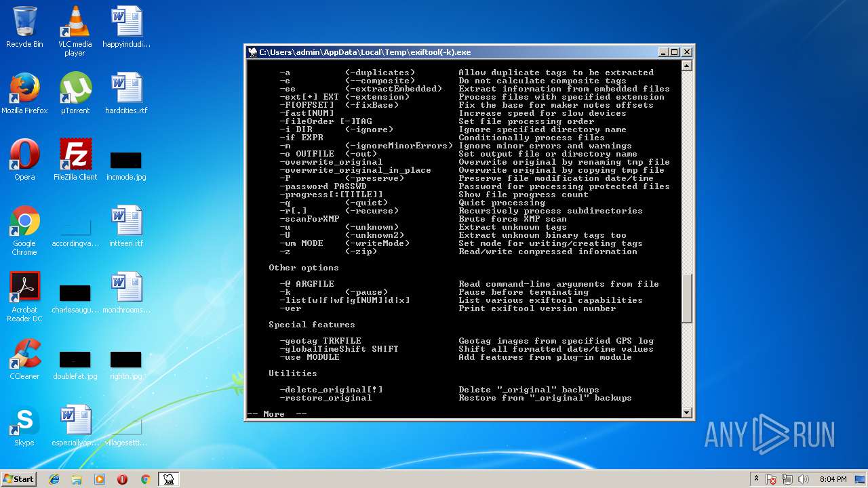The height and width of the screenshot is (488, 868).
Task: Click the console scrollbar down arrow
Action: (x=686, y=412)
